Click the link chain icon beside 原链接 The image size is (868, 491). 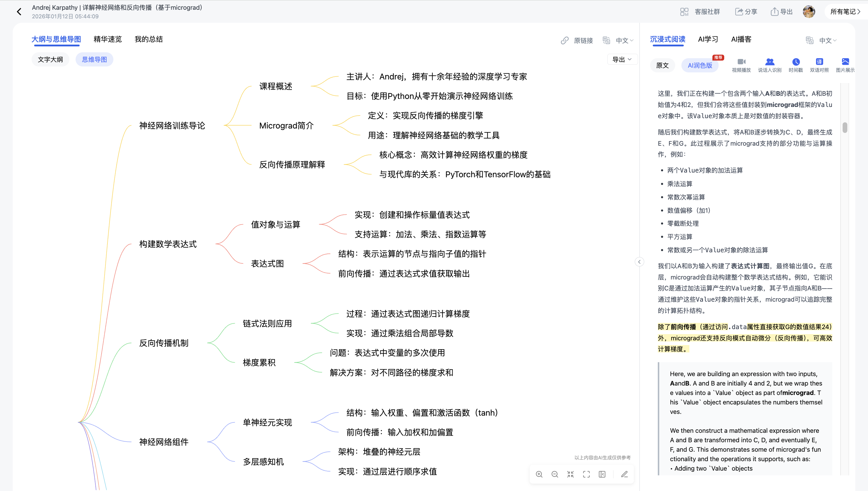565,40
